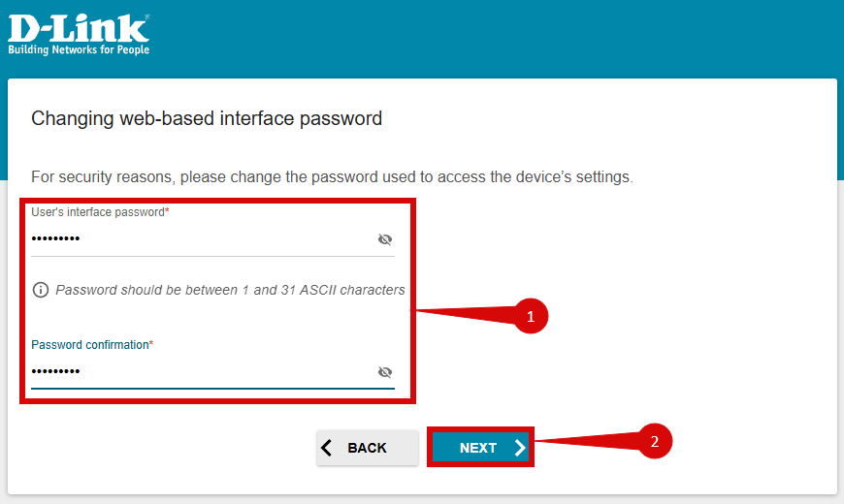The image size is (844, 504).
Task: Click the ASCII characters password hint text
Action: pos(230,290)
